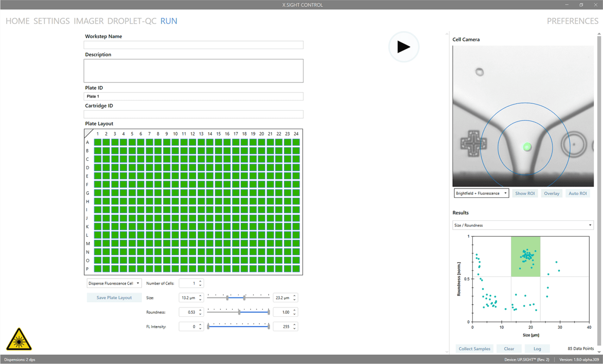Open the IMAGER tab

click(88, 21)
